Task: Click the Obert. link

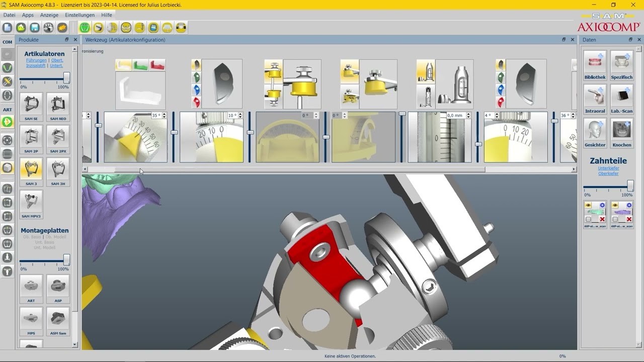Action: (57, 60)
